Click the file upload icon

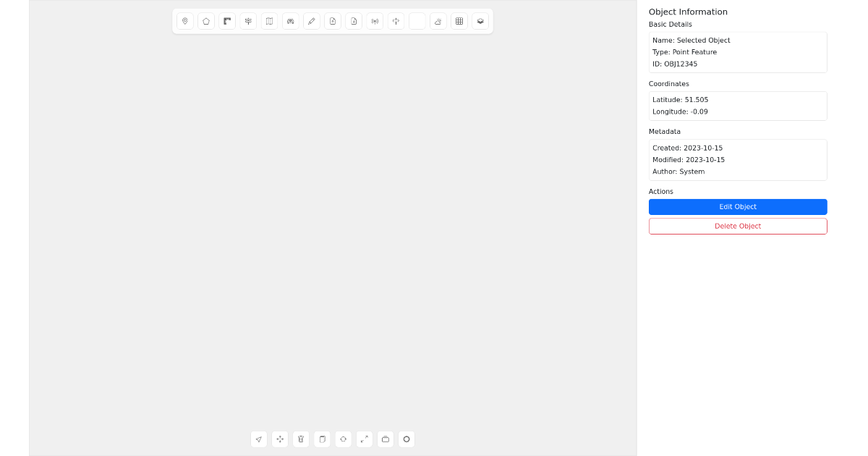(333, 21)
